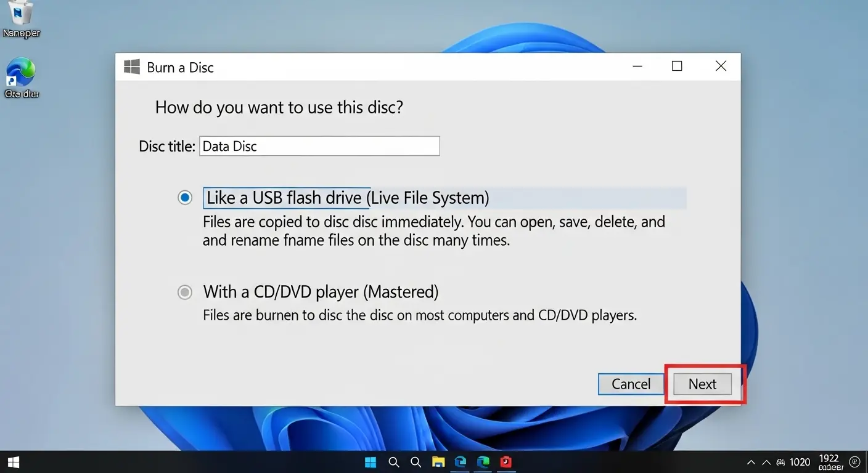Click into the Disc title input field
Image resolution: width=868 pixels, height=473 pixels.
click(x=319, y=146)
